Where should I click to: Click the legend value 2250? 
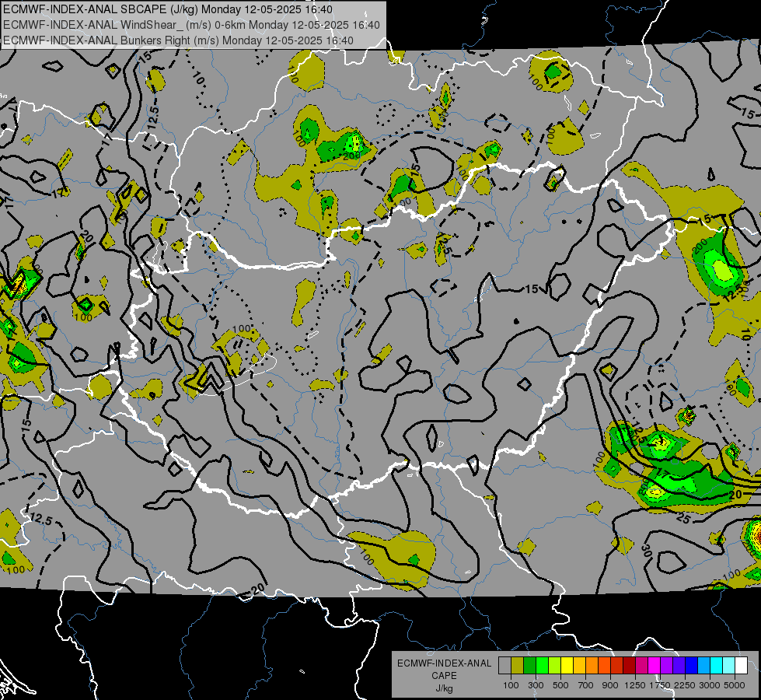click(684, 685)
